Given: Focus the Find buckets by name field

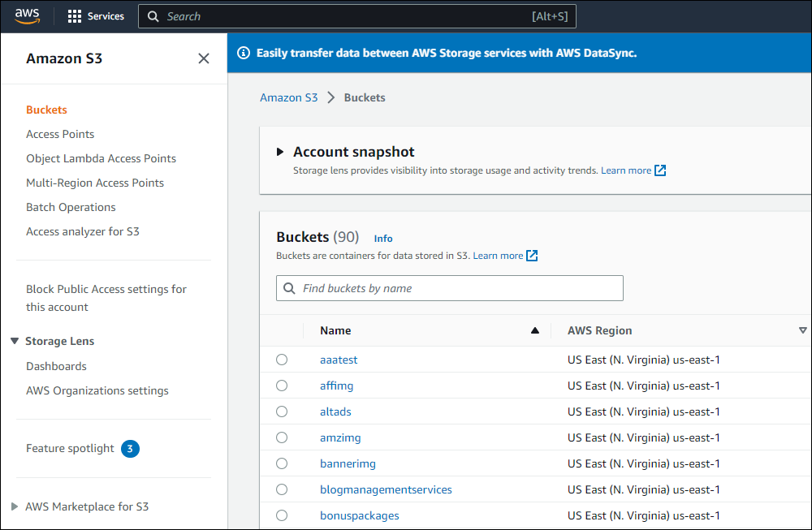Looking at the screenshot, I should [450, 288].
